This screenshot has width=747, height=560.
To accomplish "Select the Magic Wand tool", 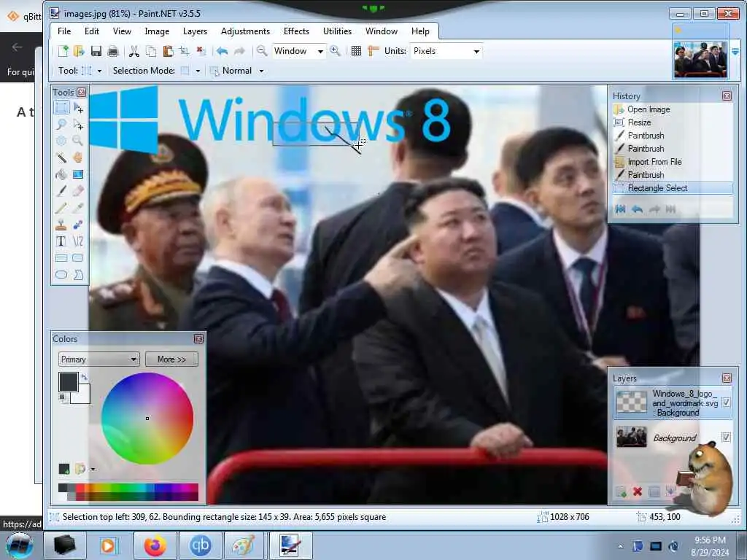I will (61, 157).
